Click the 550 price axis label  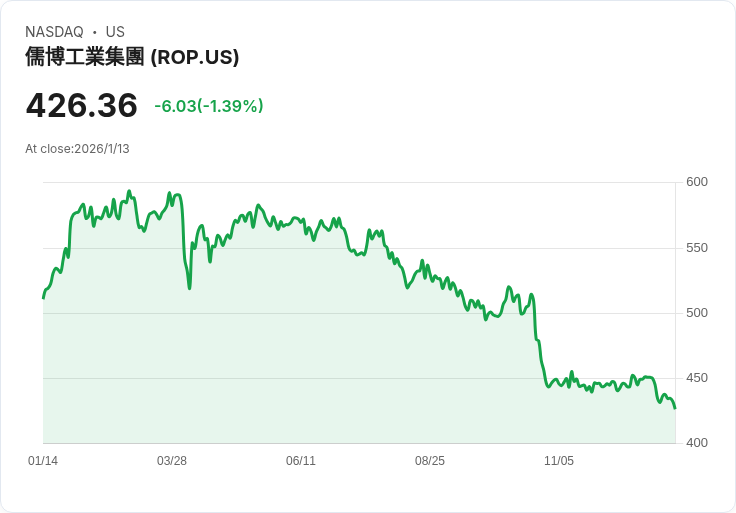697,248
